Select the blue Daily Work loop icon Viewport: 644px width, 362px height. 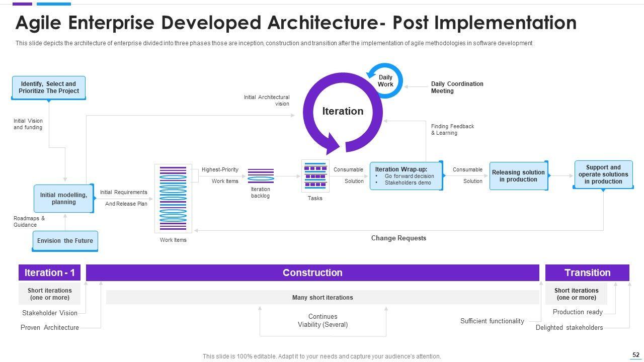coord(385,80)
